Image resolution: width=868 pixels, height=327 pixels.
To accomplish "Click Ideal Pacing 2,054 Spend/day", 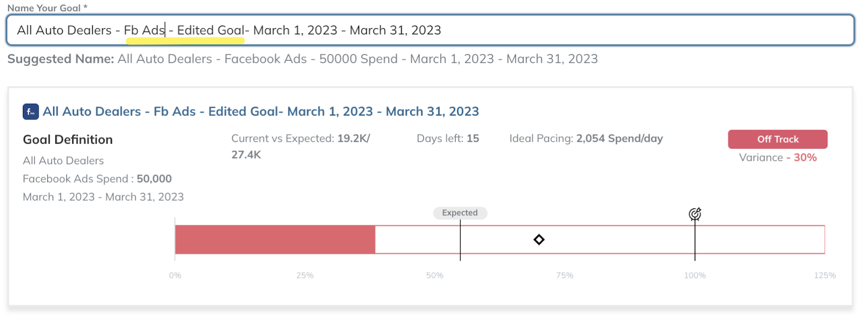I will tap(586, 139).
